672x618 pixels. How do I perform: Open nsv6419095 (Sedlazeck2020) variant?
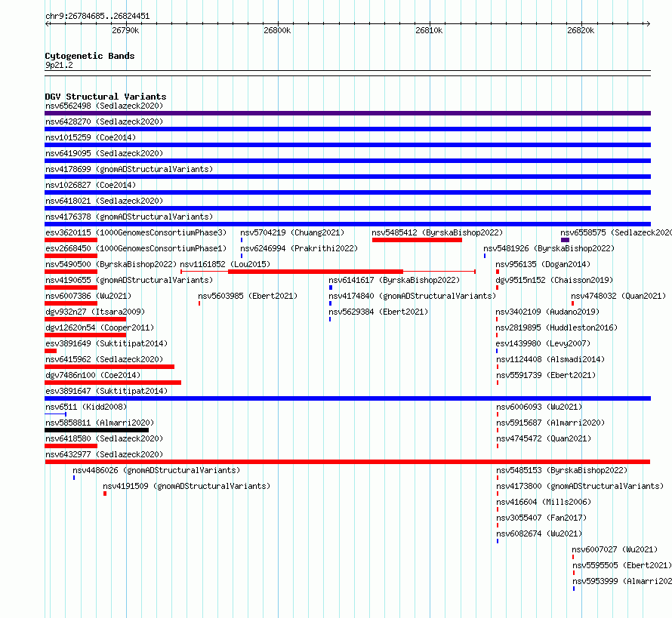pos(104,153)
